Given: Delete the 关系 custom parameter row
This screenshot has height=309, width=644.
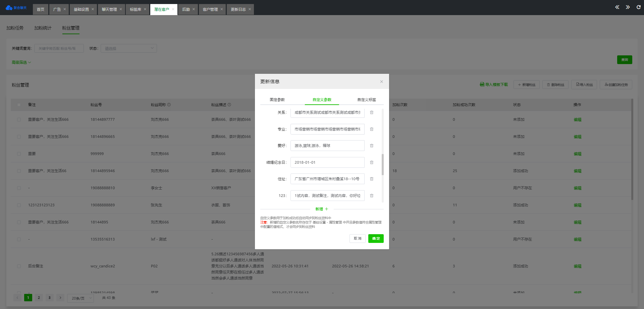Looking at the screenshot, I should click(372, 113).
